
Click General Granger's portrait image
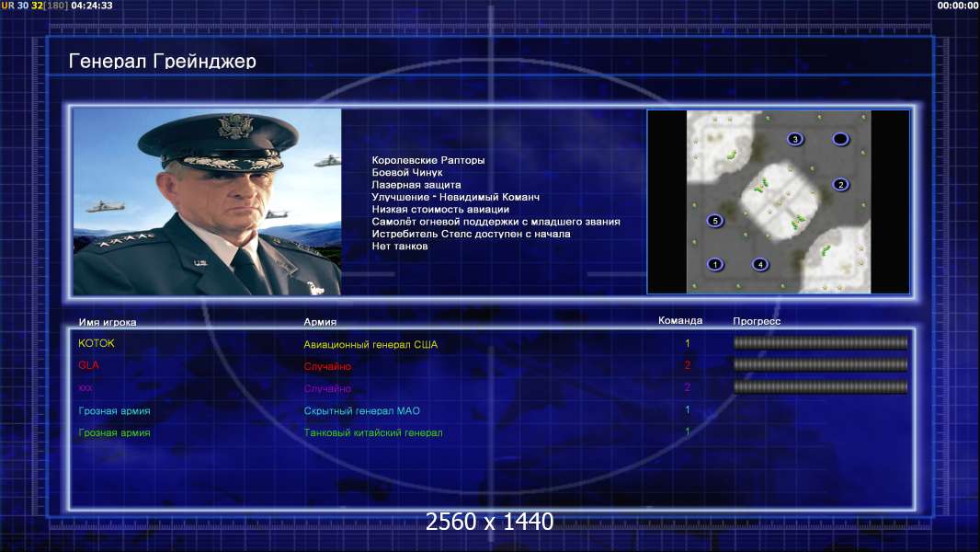207,201
